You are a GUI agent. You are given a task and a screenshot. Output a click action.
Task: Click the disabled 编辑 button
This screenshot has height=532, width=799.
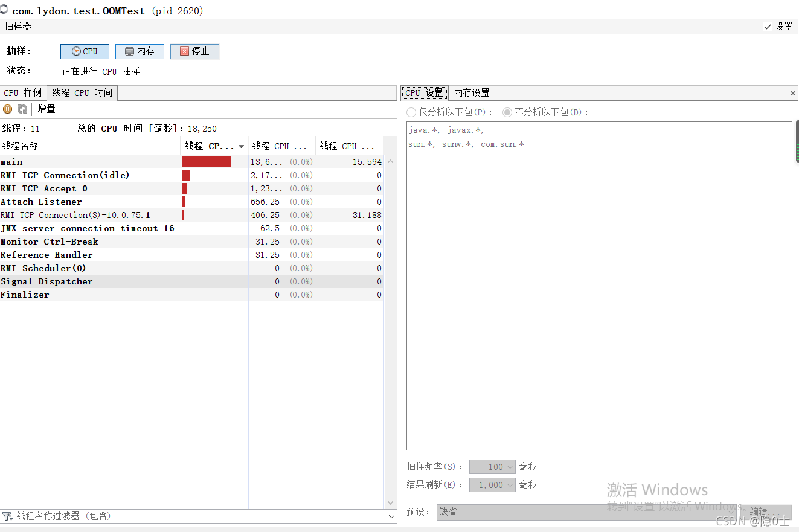(766, 511)
